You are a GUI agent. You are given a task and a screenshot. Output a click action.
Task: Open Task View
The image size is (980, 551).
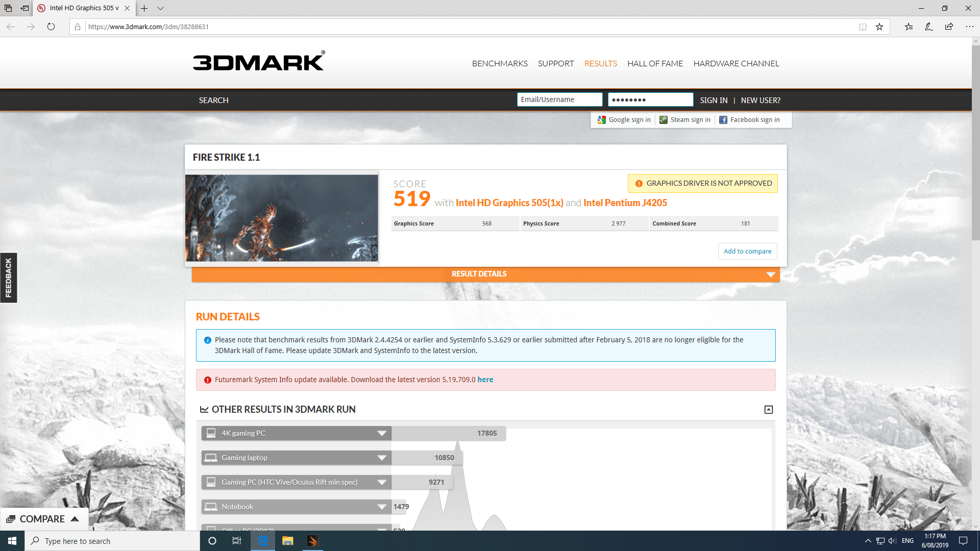pos(237,541)
